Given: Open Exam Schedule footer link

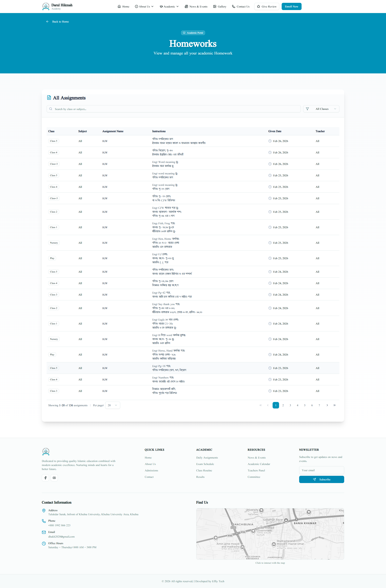Looking at the screenshot, I should tap(205, 464).
